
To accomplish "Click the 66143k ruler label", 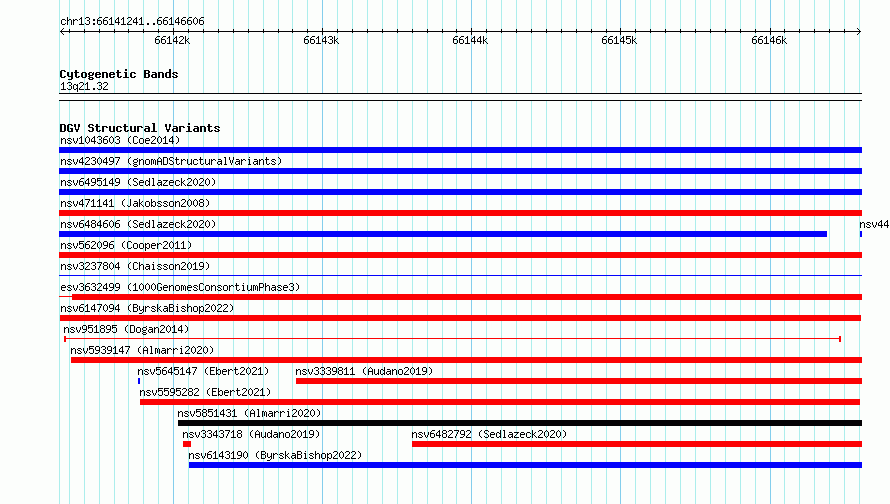I will coord(321,40).
